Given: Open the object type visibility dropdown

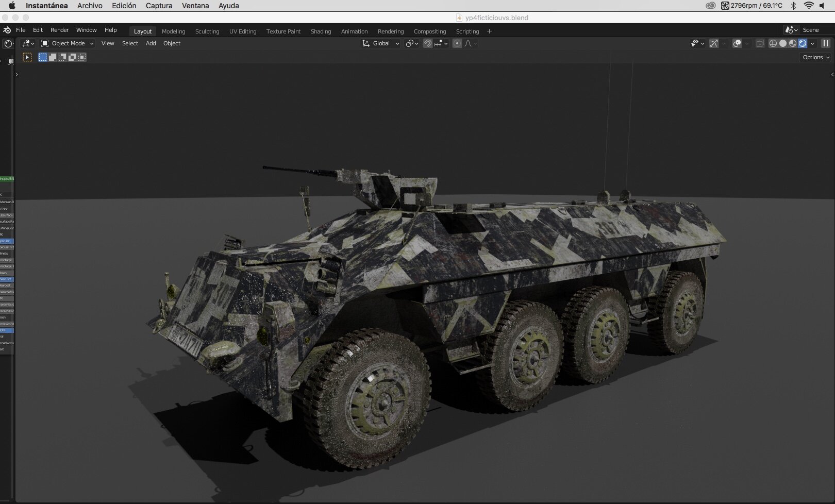Looking at the screenshot, I should (698, 43).
